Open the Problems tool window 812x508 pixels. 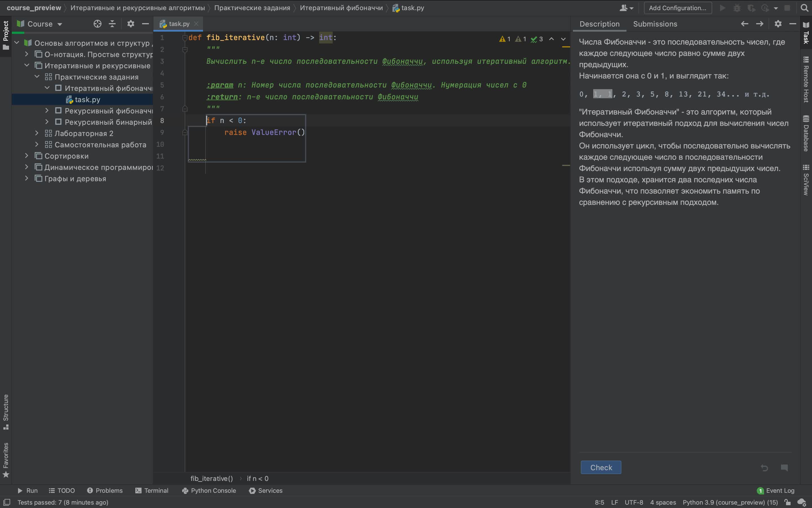105,491
